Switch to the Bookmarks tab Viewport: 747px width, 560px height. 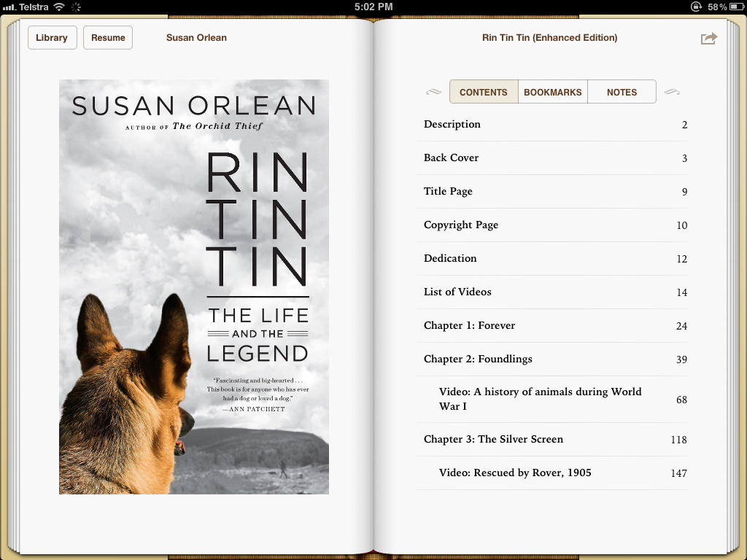[x=552, y=92]
